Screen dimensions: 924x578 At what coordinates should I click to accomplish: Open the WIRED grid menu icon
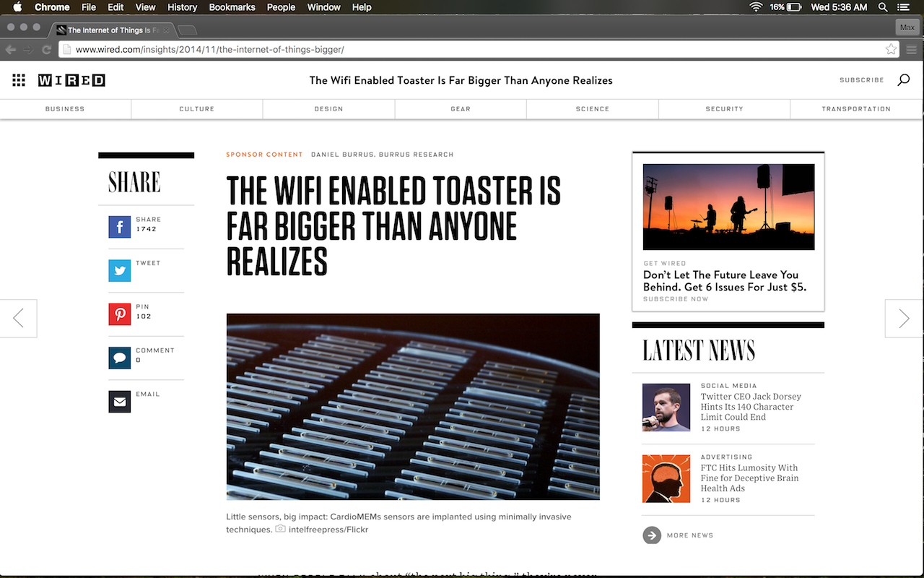(19, 80)
